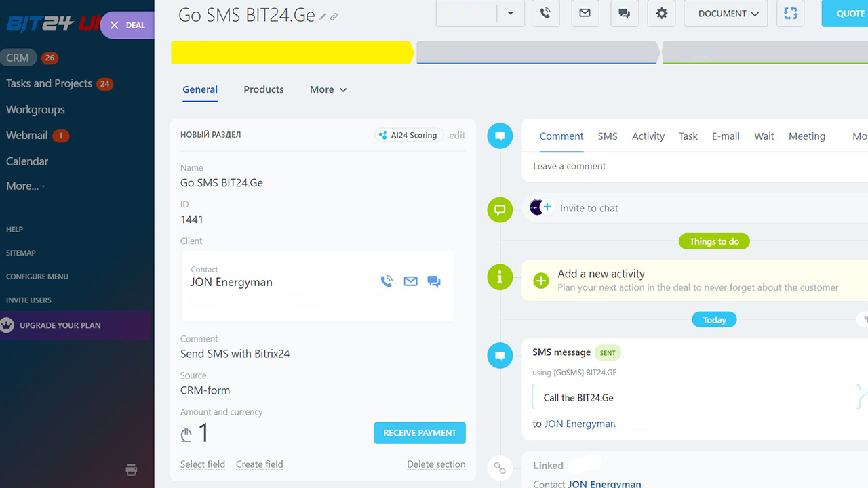Call contact JON Energyman via phone icon
868x488 pixels.
[387, 281]
